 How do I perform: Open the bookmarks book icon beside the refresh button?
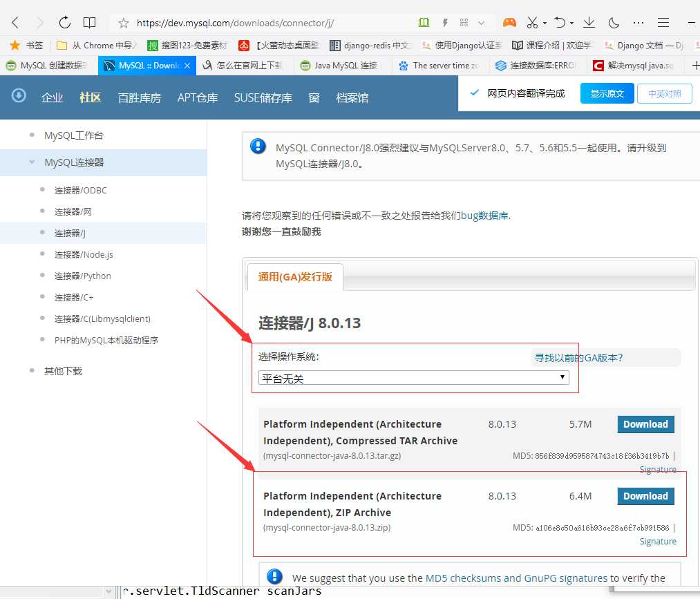[90, 22]
